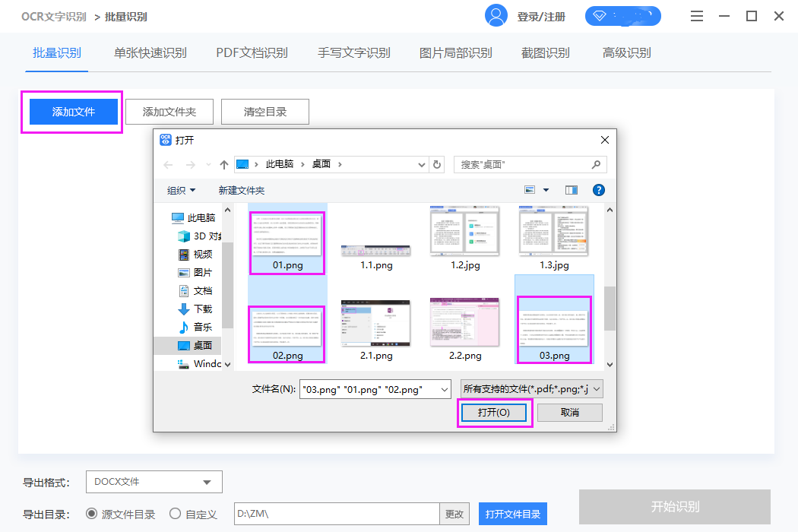The image size is (798, 532).
Task: Click the 开始识别 button
Action: pos(675,507)
